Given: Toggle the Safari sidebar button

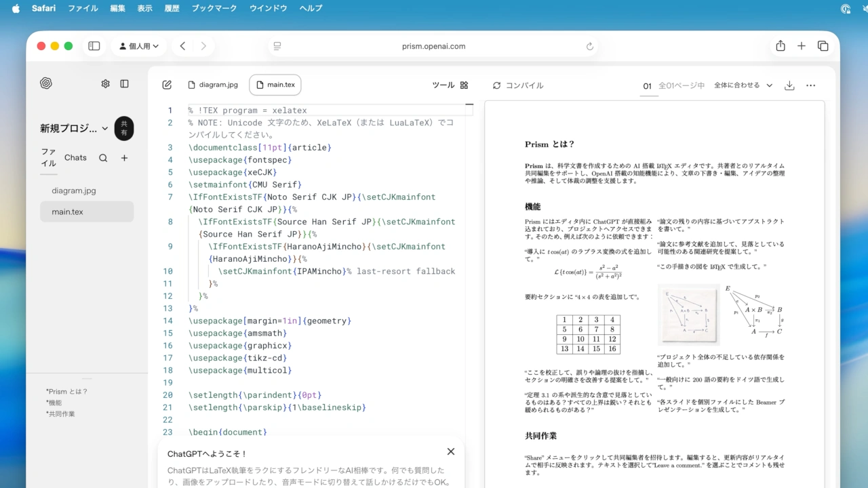Looking at the screenshot, I should coord(94,46).
